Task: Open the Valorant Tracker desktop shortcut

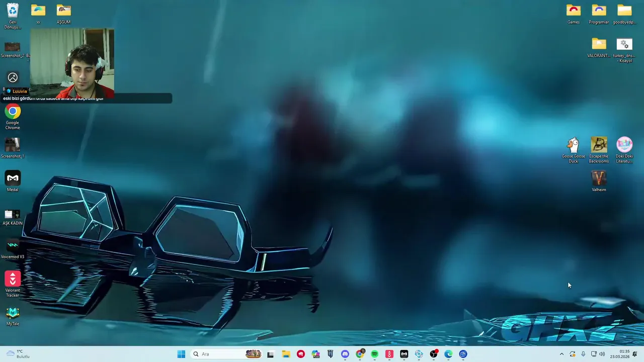Action: pyautogui.click(x=13, y=284)
